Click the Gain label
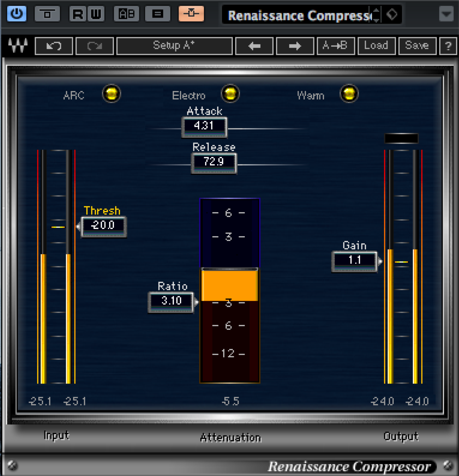 (355, 246)
